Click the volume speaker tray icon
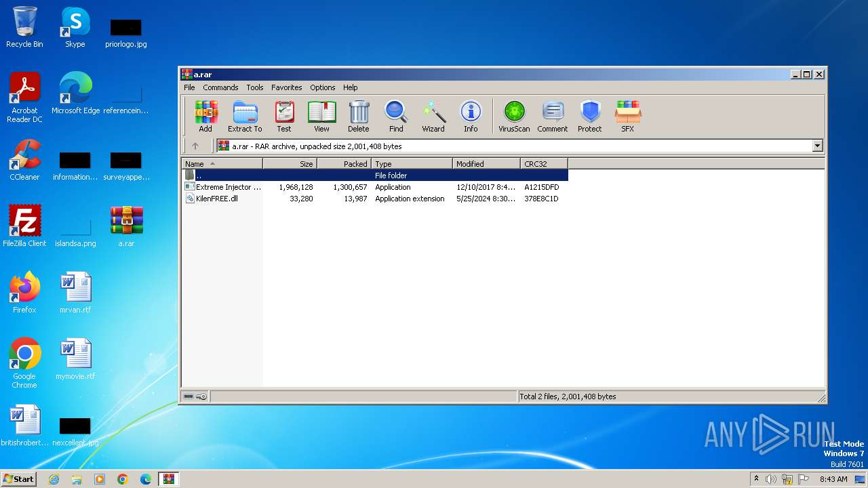 (x=770, y=479)
